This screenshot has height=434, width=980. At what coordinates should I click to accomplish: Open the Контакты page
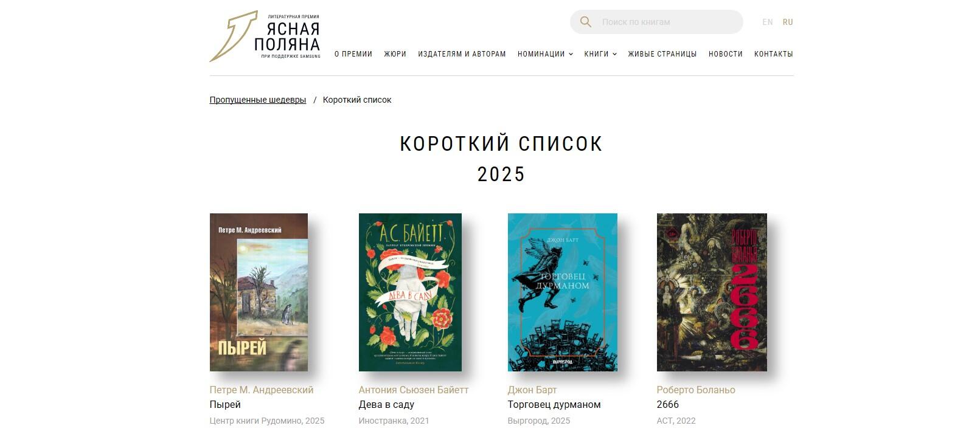[x=774, y=54]
